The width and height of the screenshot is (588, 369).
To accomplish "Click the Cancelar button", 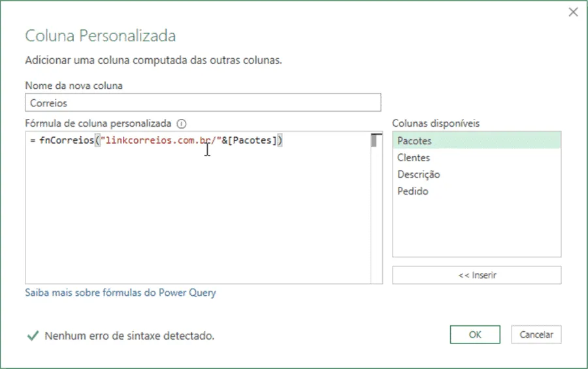I will point(536,334).
